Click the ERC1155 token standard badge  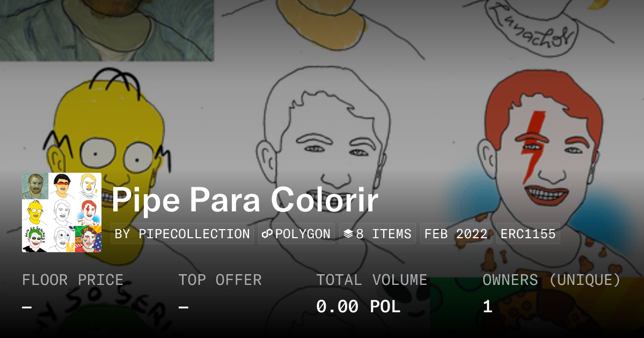click(528, 234)
